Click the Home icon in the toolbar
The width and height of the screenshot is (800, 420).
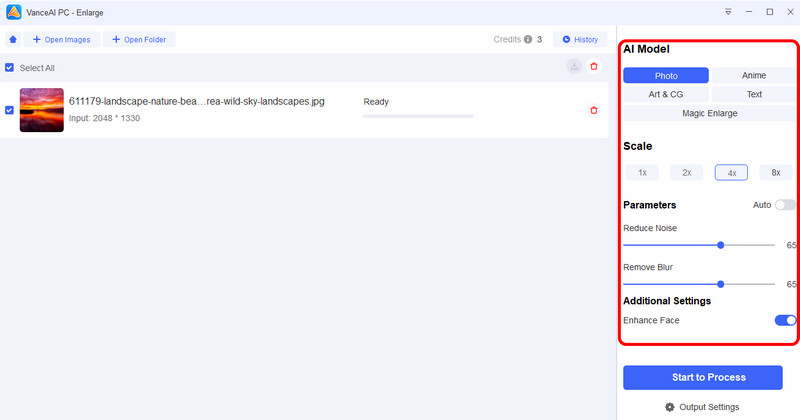(x=13, y=40)
